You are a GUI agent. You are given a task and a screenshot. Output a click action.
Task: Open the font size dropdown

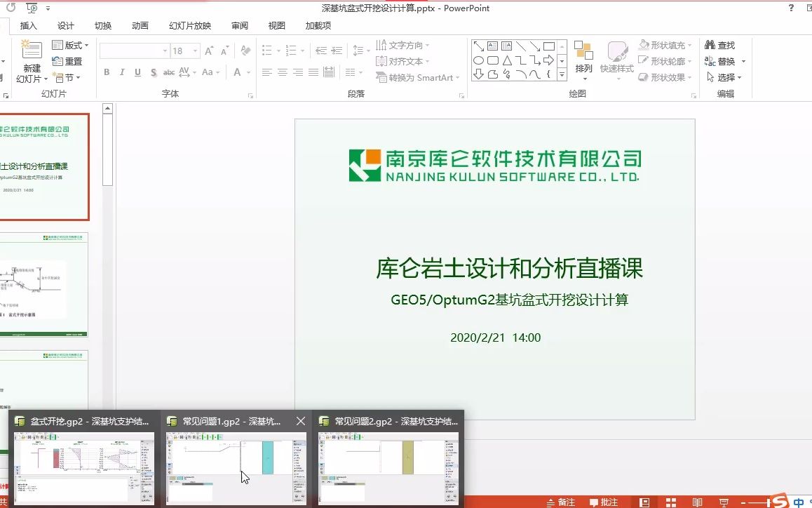(x=195, y=50)
